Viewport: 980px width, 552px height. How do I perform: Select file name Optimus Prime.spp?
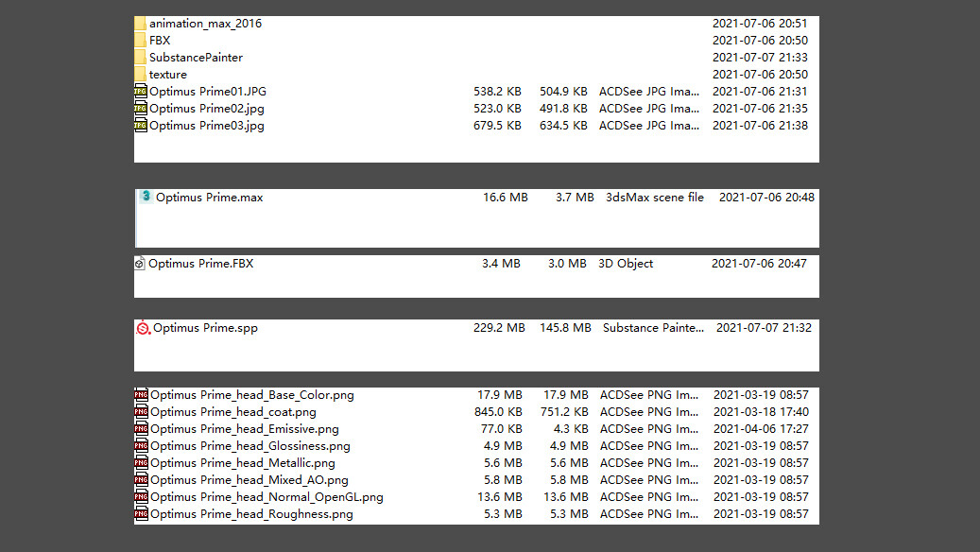(x=205, y=328)
